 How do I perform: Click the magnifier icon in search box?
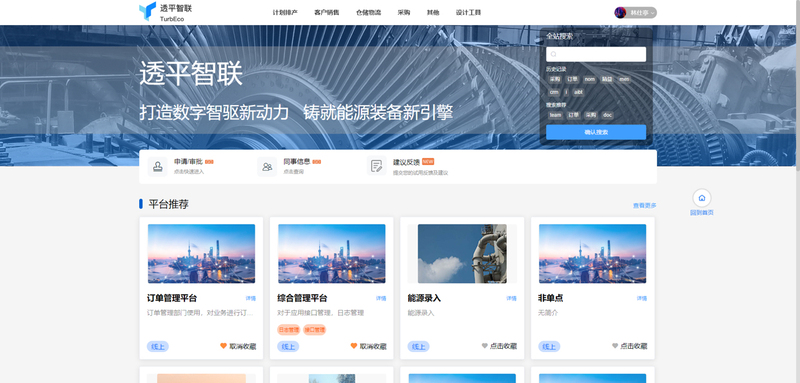554,54
